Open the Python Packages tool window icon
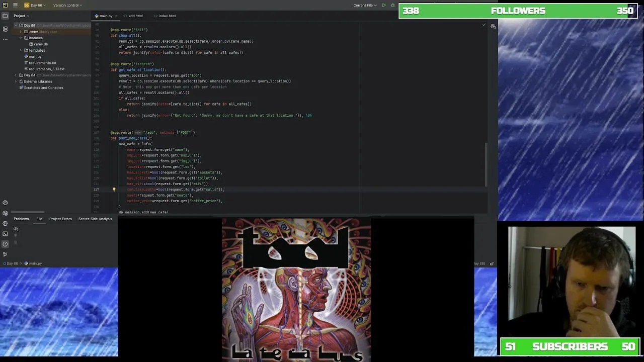644x362 pixels. coord(5,213)
